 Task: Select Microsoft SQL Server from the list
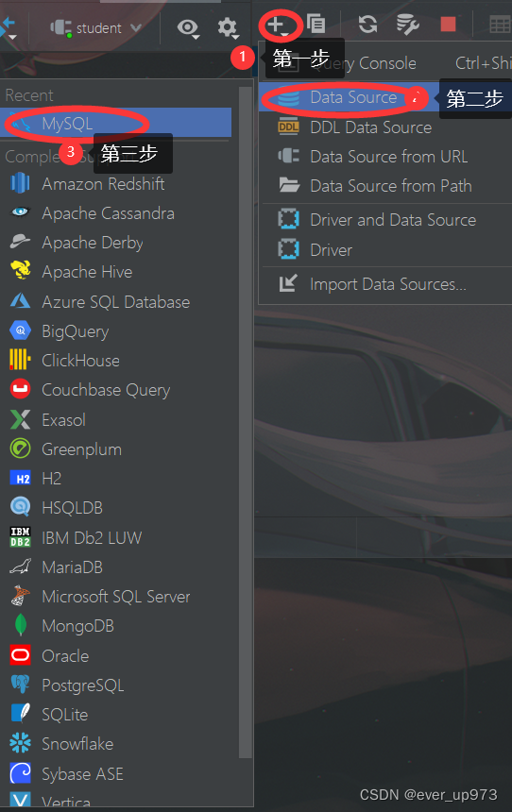click(x=115, y=597)
